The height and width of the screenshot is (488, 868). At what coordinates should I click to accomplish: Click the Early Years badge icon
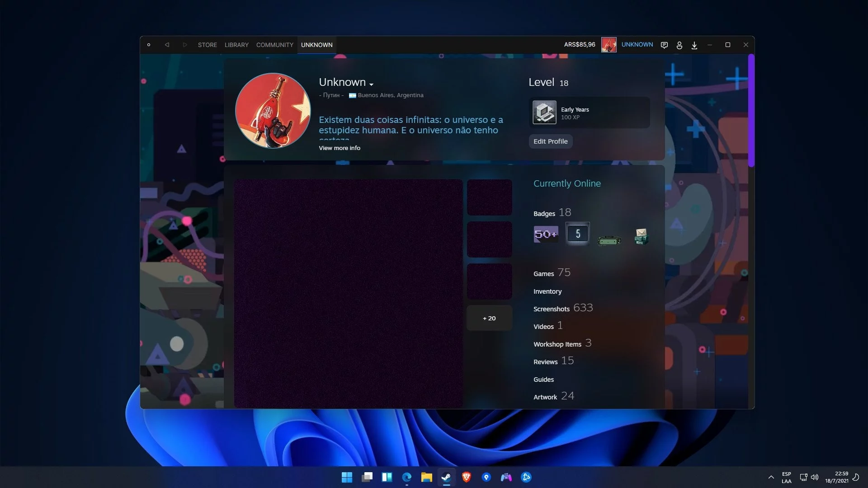click(544, 113)
